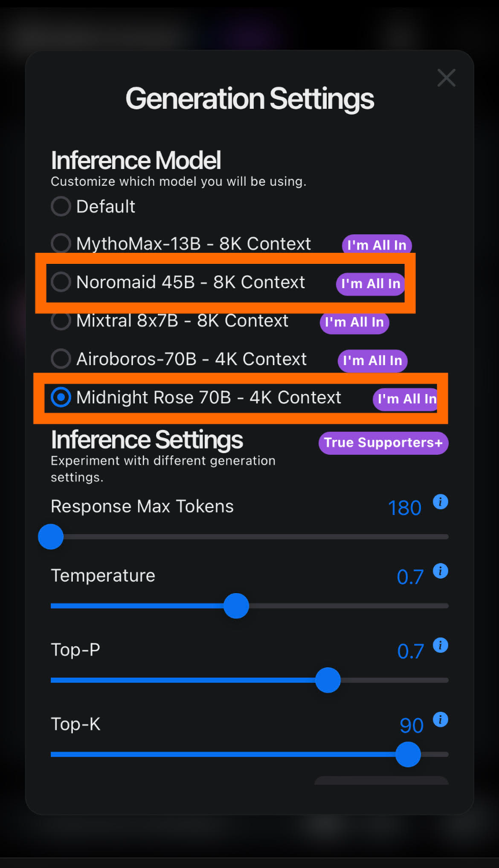The height and width of the screenshot is (868, 499).
Task: Pick Mixtral 8x7B 8K Context model
Action: point(61,321)
